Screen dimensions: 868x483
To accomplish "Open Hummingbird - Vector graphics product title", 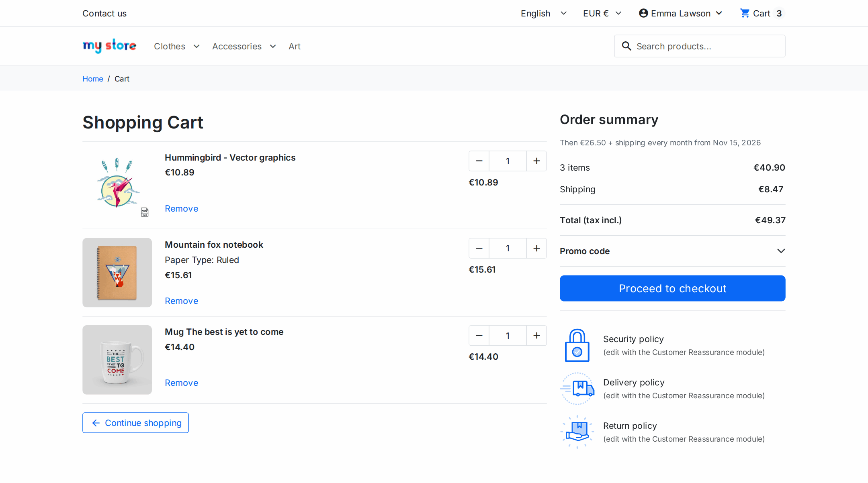I will pyautogui.click(x=230, y=157).
